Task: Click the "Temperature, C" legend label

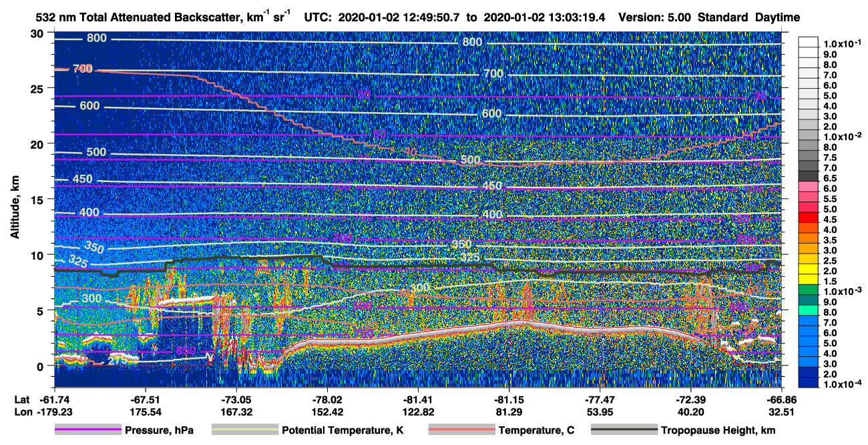Action: click(x=536, y=430)
